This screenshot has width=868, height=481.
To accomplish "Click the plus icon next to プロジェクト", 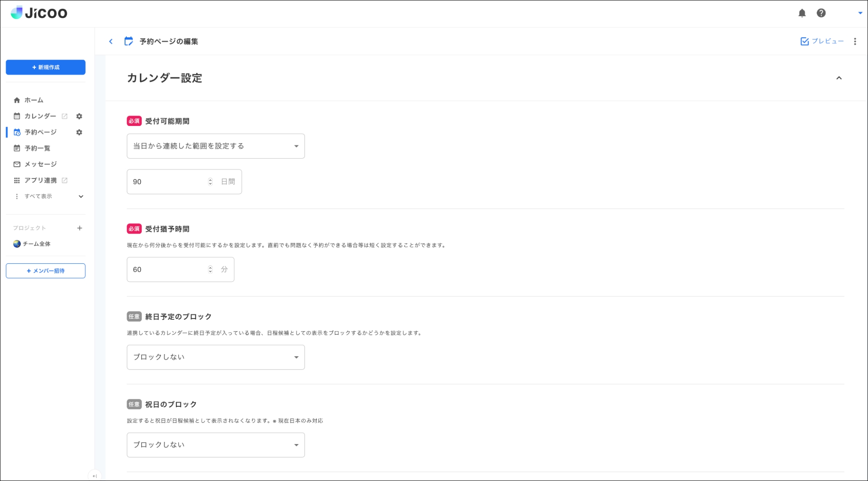I will tap(80, 228).
